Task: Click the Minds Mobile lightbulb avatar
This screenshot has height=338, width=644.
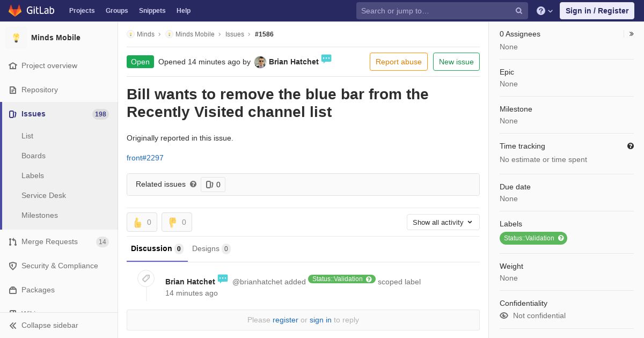Action: point(16,38)
